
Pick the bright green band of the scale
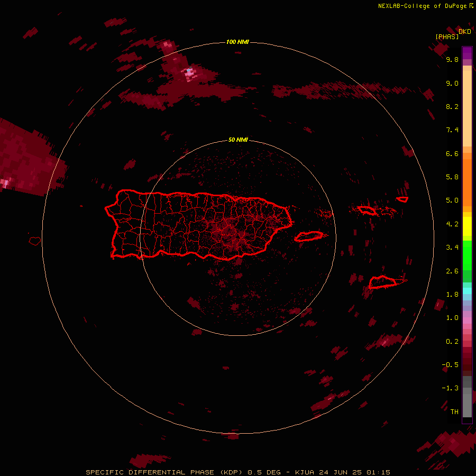[467, 255]
